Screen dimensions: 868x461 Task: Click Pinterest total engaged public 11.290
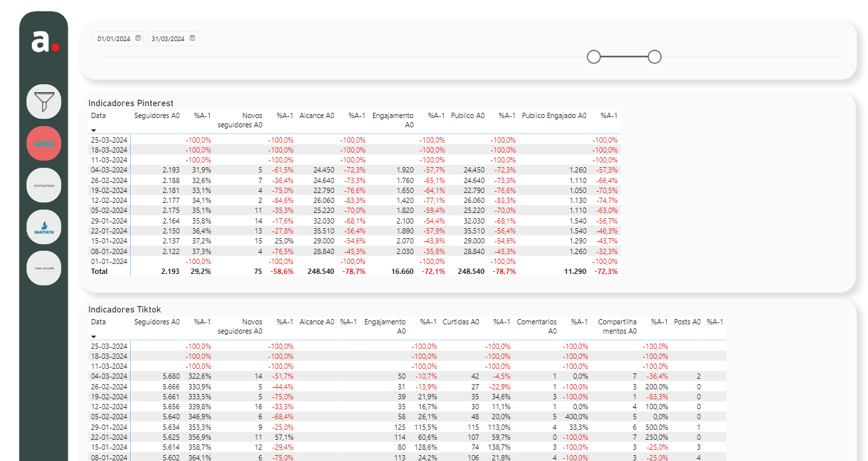[x=575, y=271]
